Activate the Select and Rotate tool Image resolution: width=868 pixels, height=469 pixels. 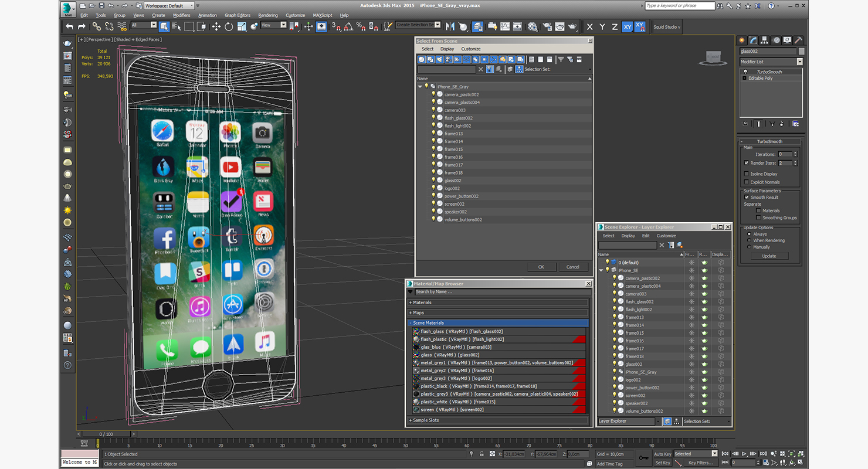point(228,26)
